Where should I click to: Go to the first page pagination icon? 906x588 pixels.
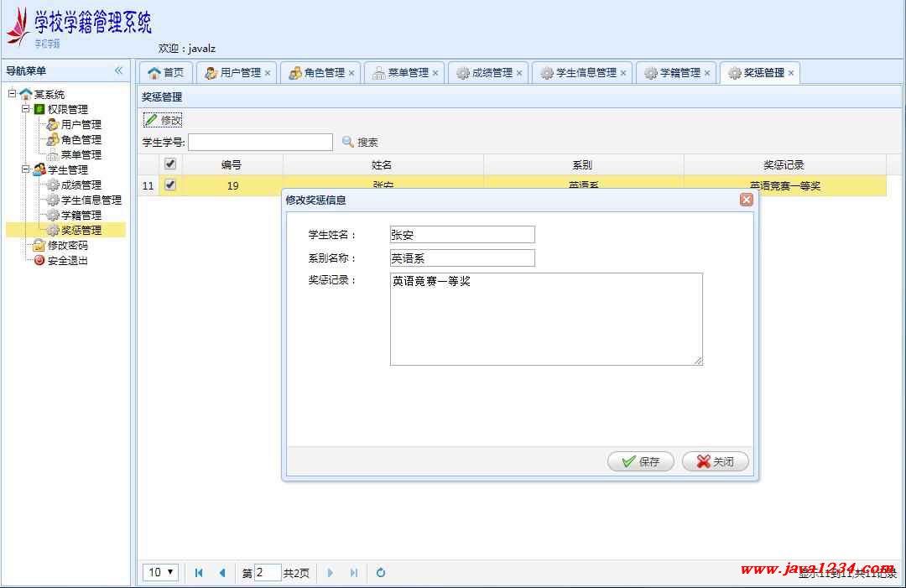coord(199,573)
